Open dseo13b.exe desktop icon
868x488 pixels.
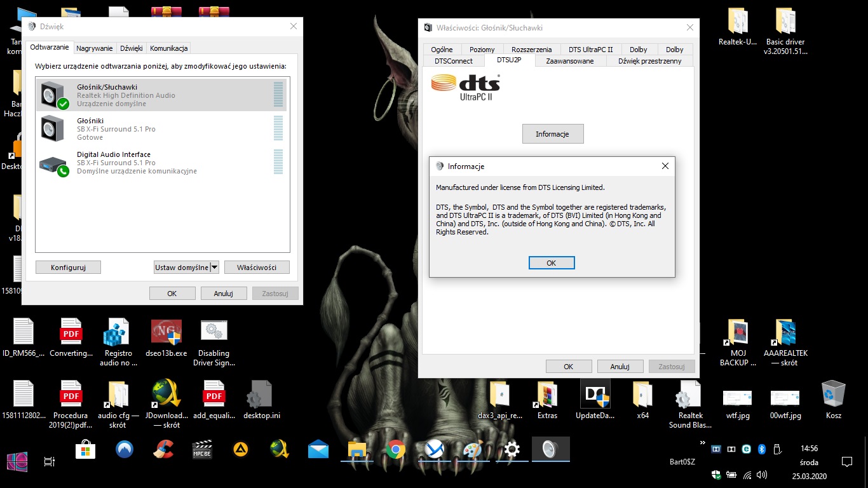166,338
